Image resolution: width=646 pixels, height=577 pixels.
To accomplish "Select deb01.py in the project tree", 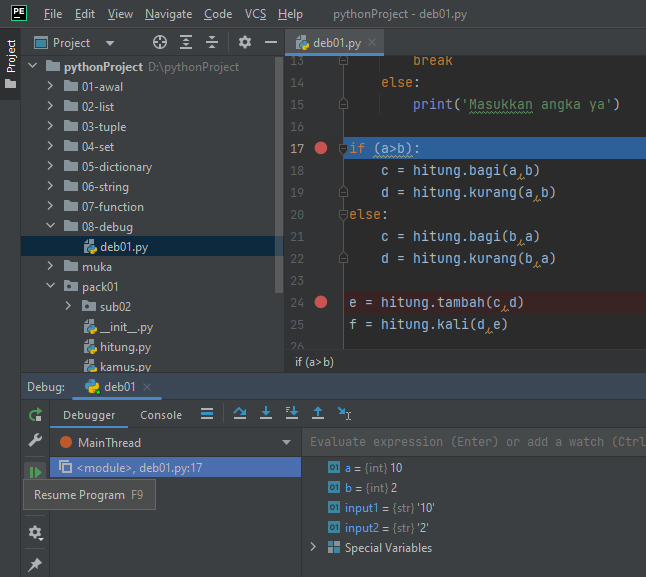I will click(124, 247).
